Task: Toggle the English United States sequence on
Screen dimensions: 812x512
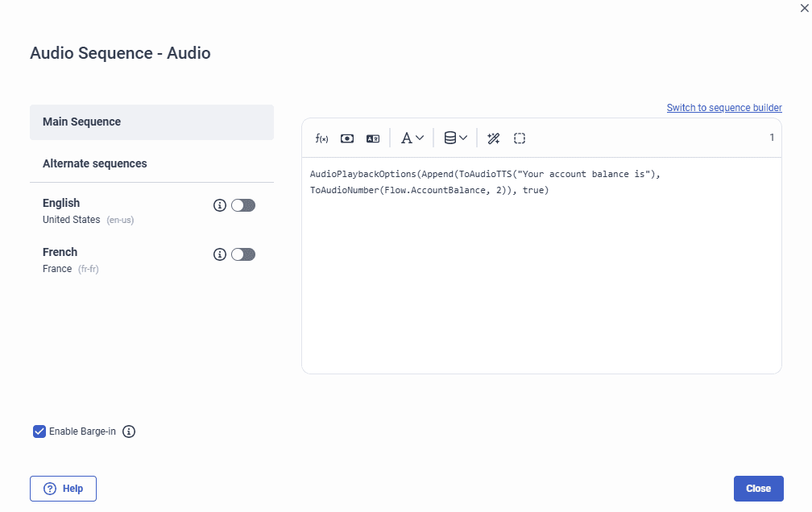Action: click(x=242, y=205)
